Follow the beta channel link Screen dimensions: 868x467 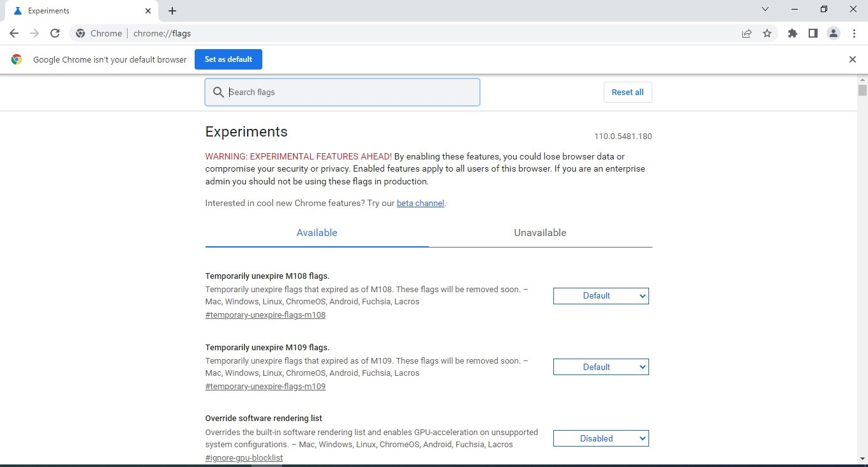click(x=420, y=204)
